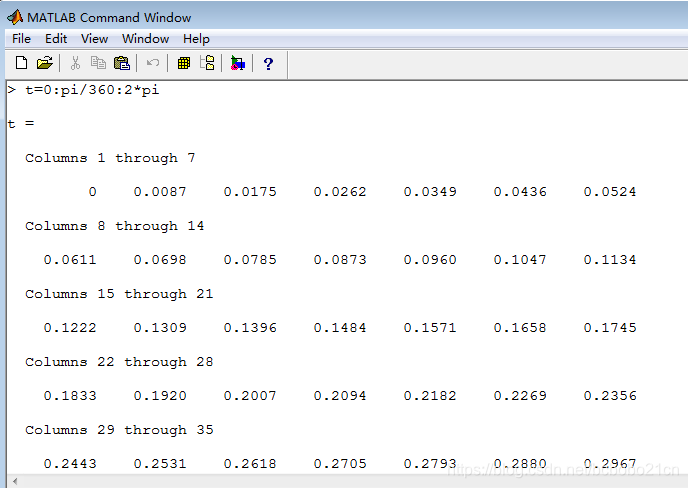
Task: Click the value 0.1833
Action: pyautogui.click(x=70, y=396)
